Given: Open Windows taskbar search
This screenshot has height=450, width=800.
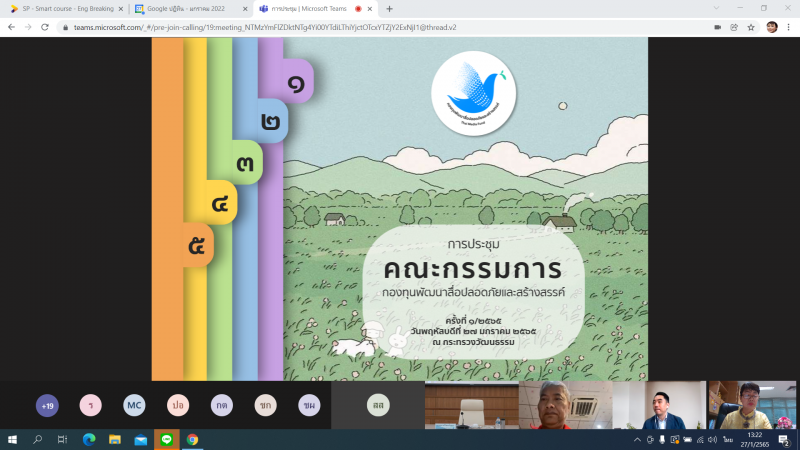Looking at the screenshot, I should coord(37,439).
